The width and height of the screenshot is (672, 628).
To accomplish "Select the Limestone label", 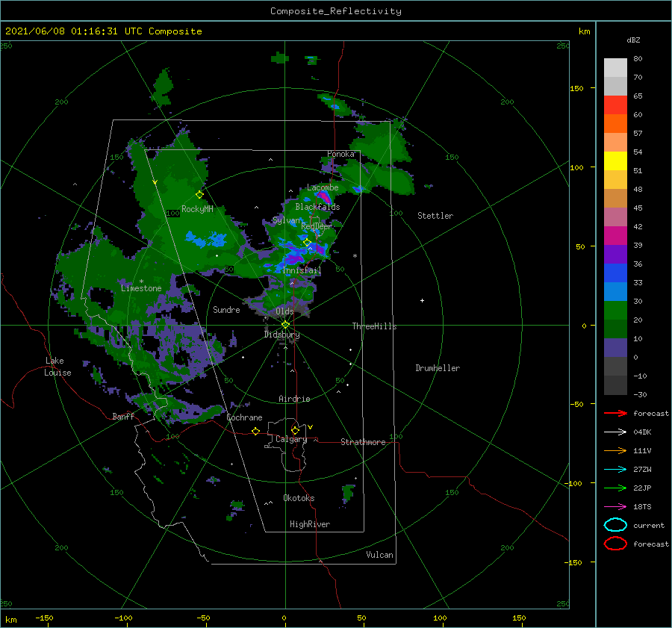I will [x=141, y=288].
